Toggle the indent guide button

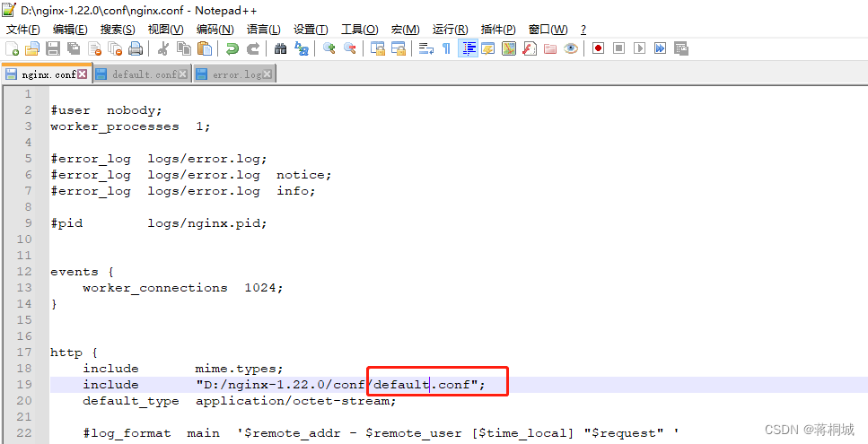(x=468, y=48)
